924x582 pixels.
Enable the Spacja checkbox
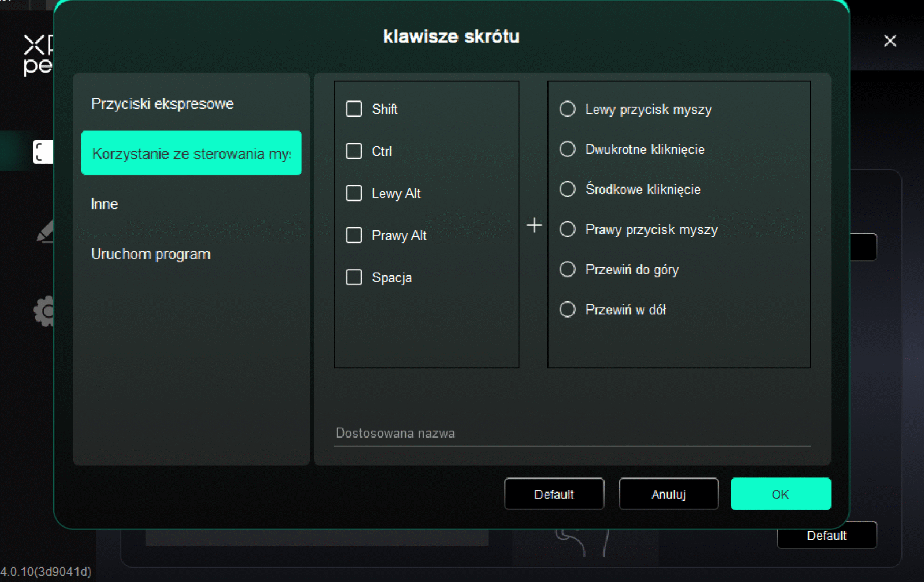[354, 278]
